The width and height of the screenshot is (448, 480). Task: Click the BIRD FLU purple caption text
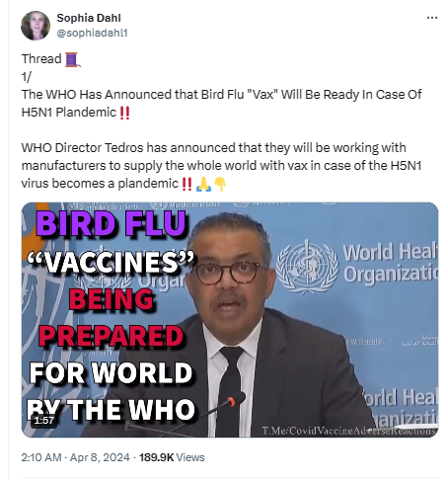(x=112, y=224)
